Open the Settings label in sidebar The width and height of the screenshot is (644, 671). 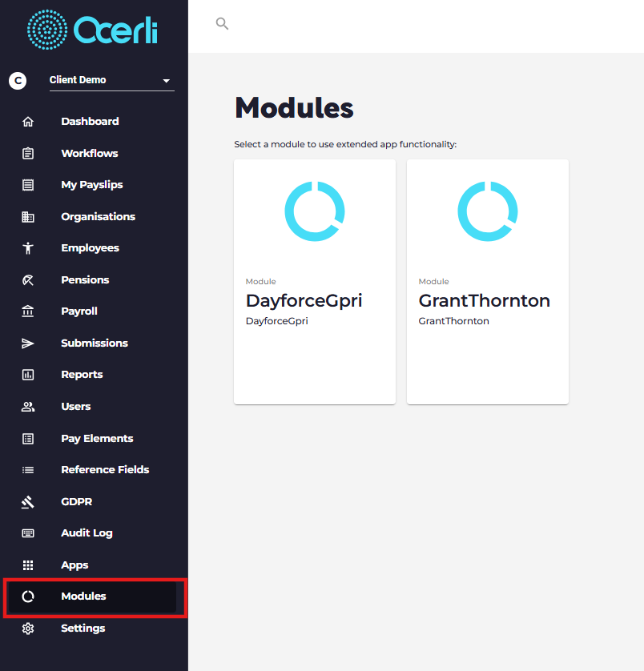[x=83, y=629]
